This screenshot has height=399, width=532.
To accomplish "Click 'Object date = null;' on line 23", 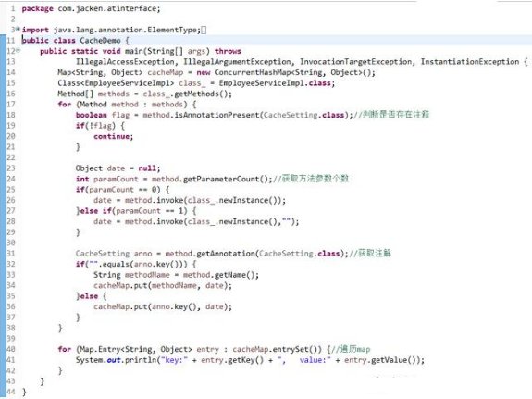I will [118, 168].
